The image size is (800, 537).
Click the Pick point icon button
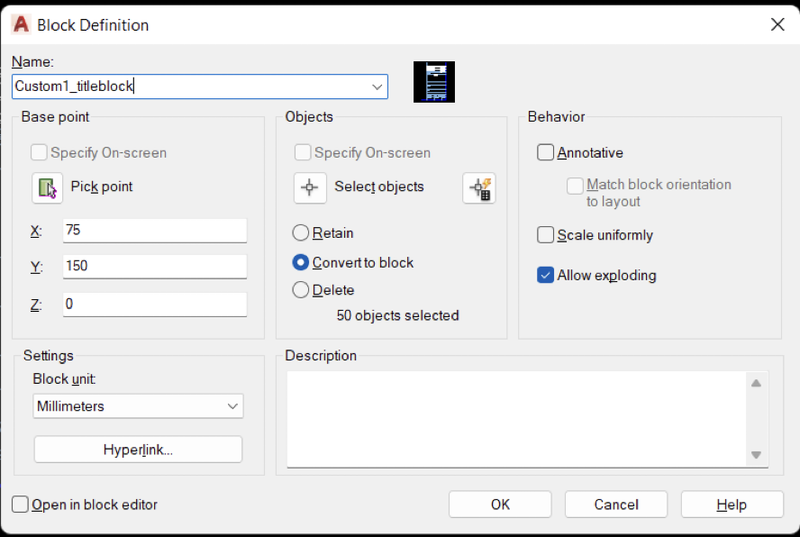tap(47, 188)
